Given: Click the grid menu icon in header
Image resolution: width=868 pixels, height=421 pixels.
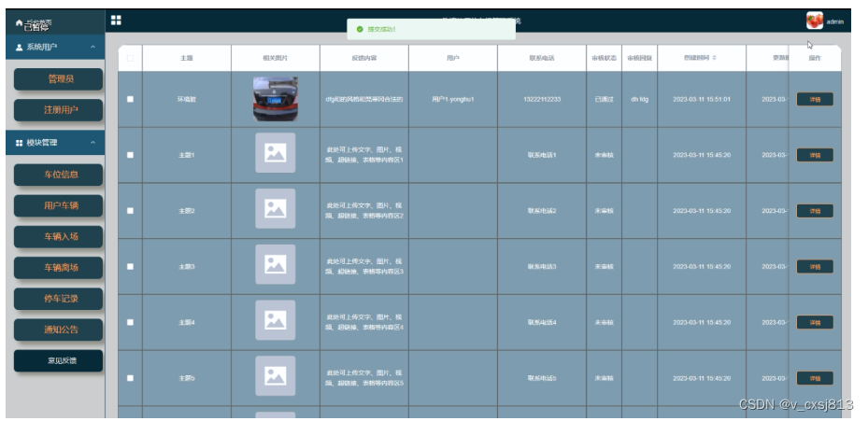Looking at the screenshot, I should (116, 21).
